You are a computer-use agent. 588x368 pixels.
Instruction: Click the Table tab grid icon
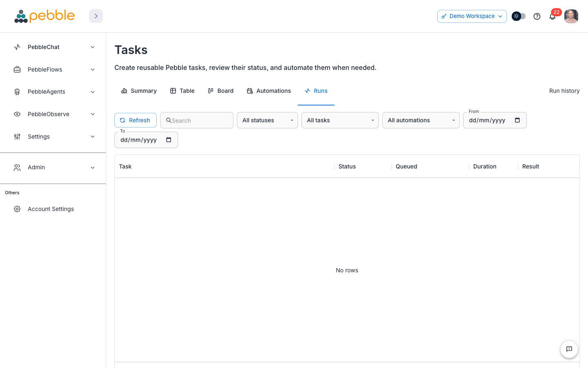pyautogui.click(x=173, y=91)
